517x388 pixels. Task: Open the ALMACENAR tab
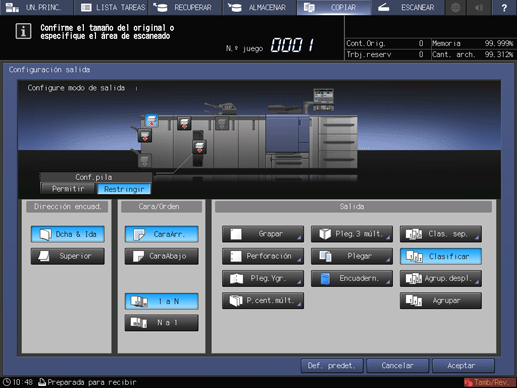click(260, 7)
